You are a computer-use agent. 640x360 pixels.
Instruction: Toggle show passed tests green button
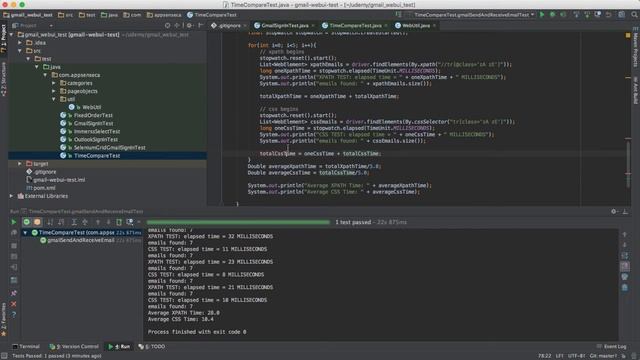[x=27, y=222]
